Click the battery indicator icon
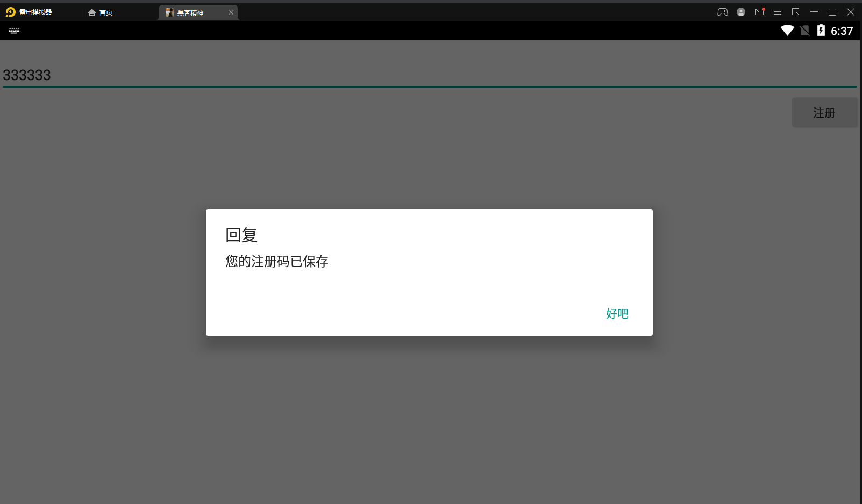 coord(821,31)
